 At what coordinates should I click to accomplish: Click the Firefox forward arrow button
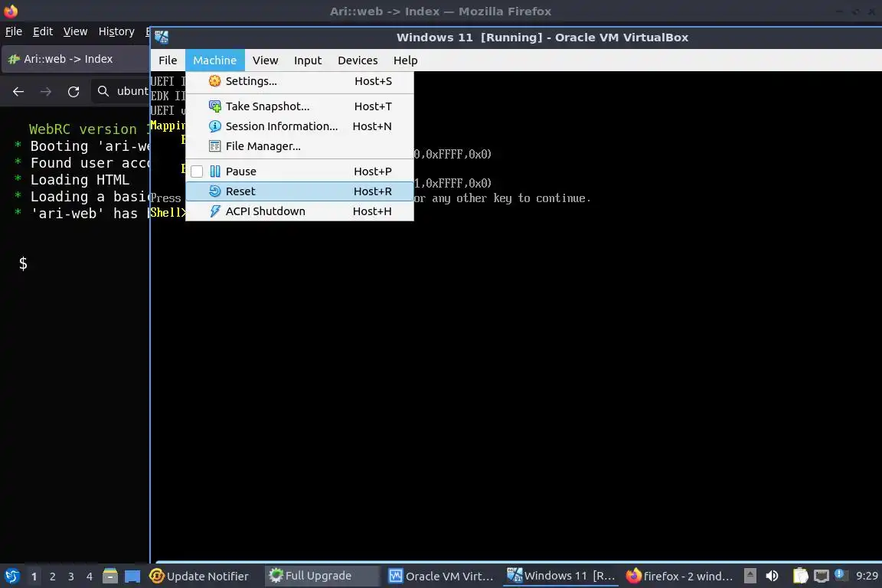tap(46, 91)
